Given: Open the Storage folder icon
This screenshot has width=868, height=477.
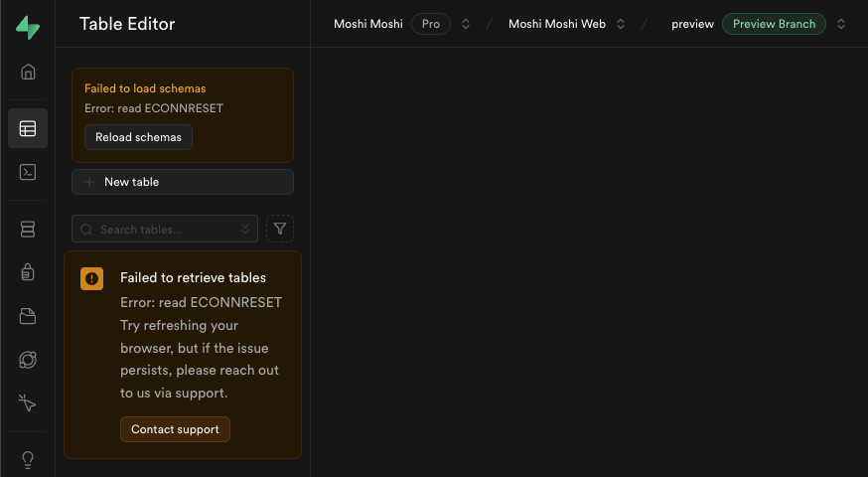Looking at the screenshot, I should 28,316.
